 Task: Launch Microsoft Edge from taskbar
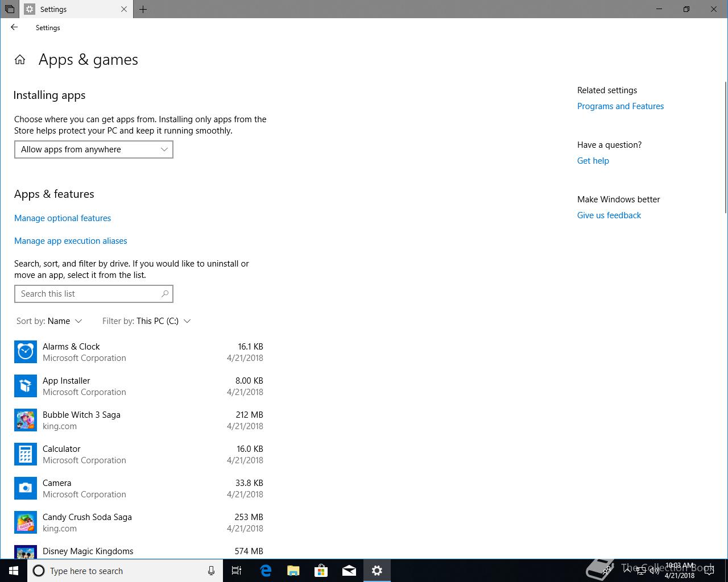[266, 571]
